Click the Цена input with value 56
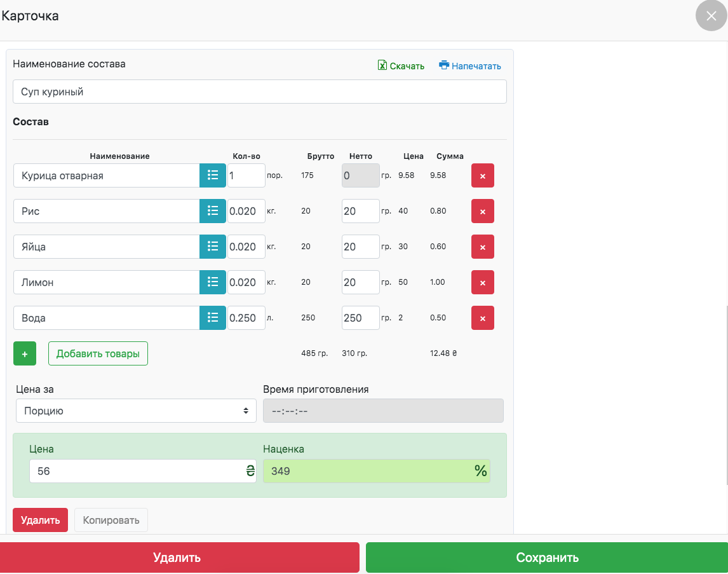This screenshot has height=574, width=728. pyautogui.click(x=136, y=471)
